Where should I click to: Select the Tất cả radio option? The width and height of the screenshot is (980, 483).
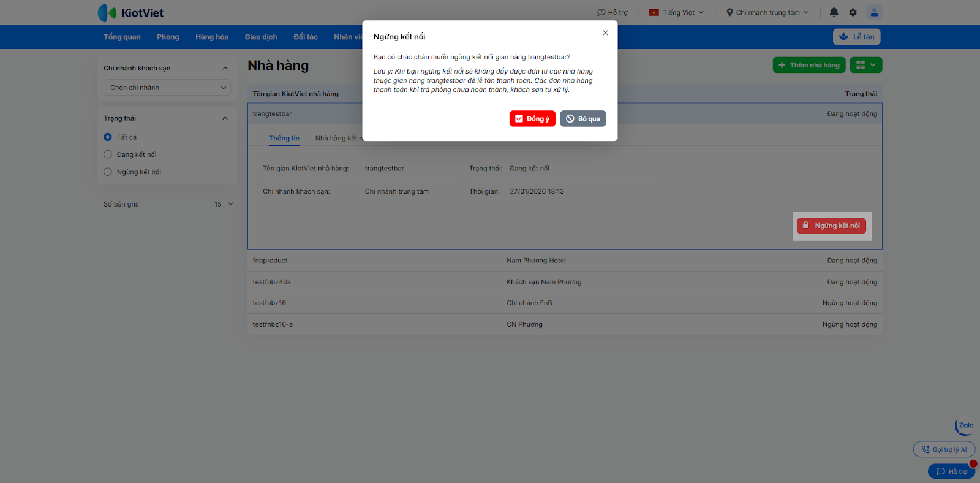click(x=108, y=137)
